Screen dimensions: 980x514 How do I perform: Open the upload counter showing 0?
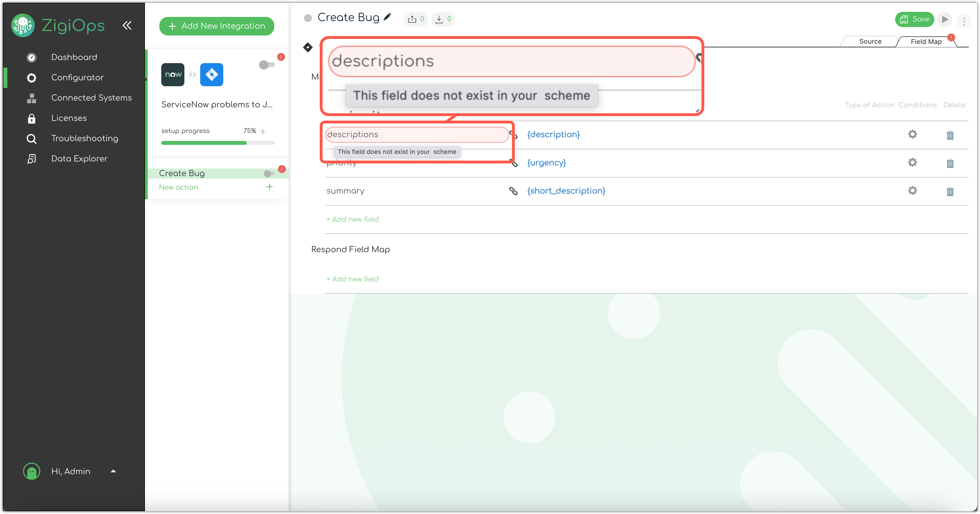coord(416,19)
